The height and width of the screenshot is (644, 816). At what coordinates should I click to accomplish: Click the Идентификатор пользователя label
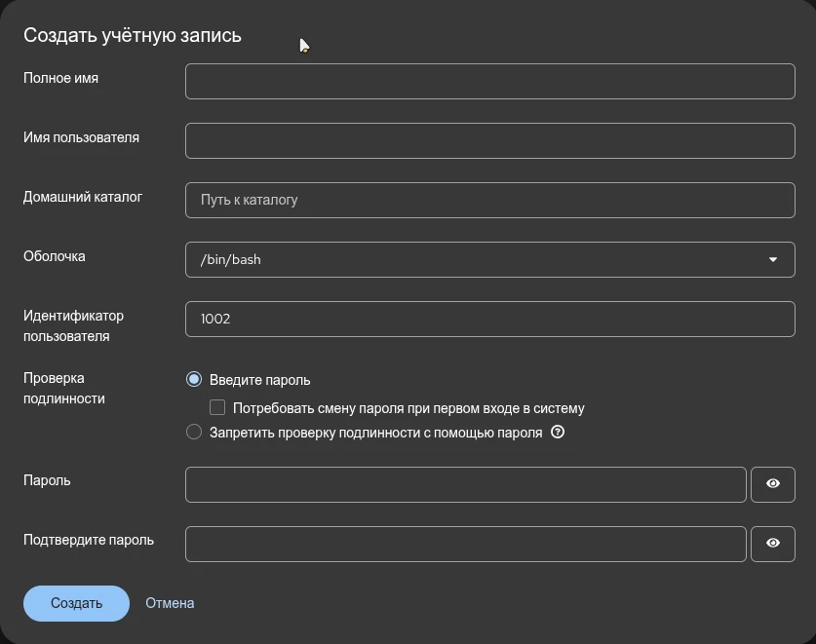click(73, 325)
